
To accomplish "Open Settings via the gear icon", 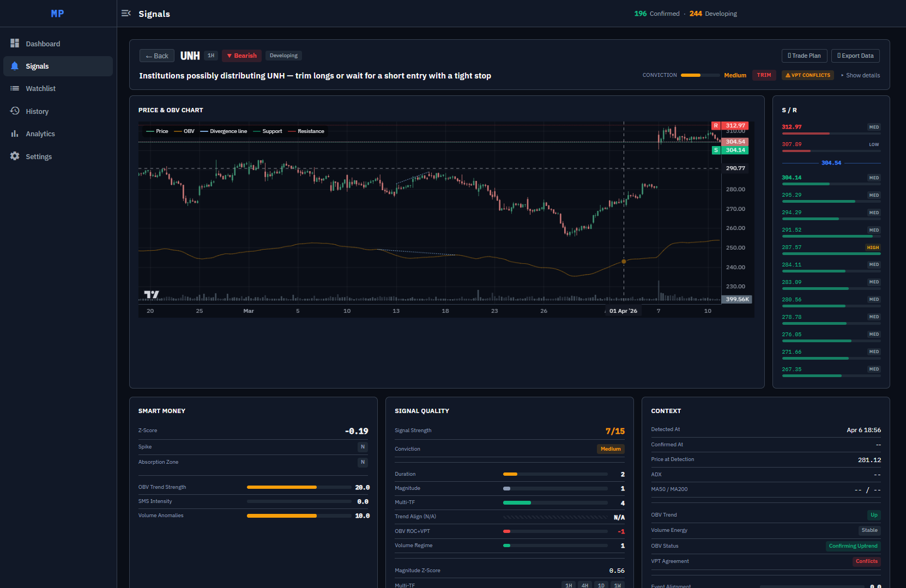I will (15, 156).
